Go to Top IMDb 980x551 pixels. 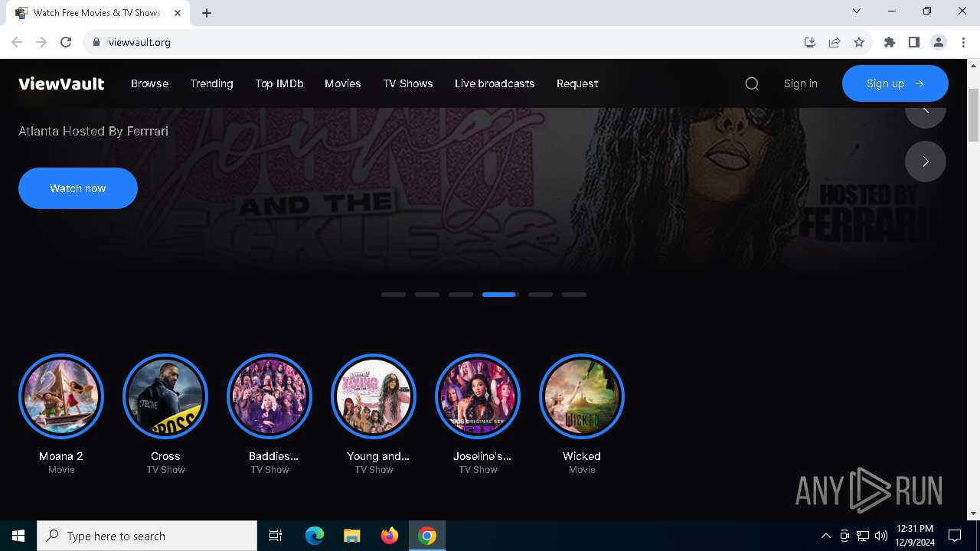coord(279,83)
